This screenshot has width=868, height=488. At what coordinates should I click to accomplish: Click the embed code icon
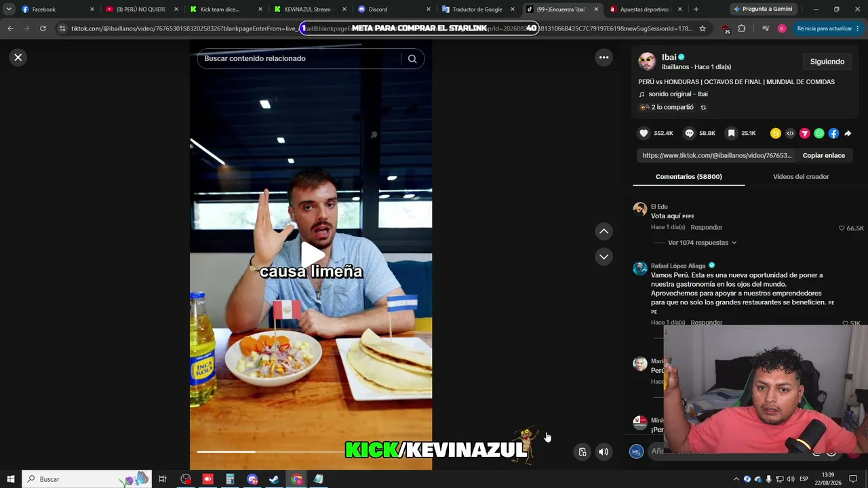click(x=790, y=134)
